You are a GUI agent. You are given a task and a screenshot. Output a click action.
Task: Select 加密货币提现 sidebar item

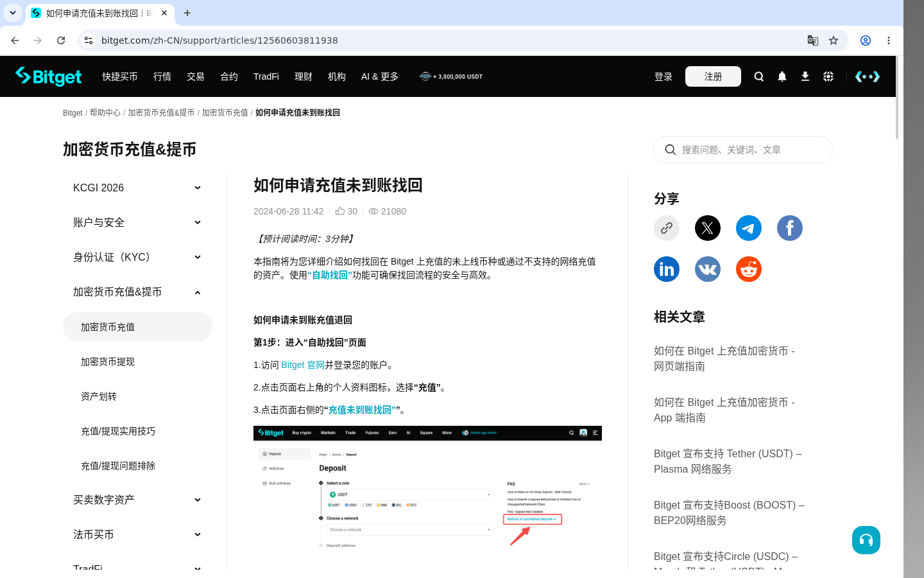(137, 362)
